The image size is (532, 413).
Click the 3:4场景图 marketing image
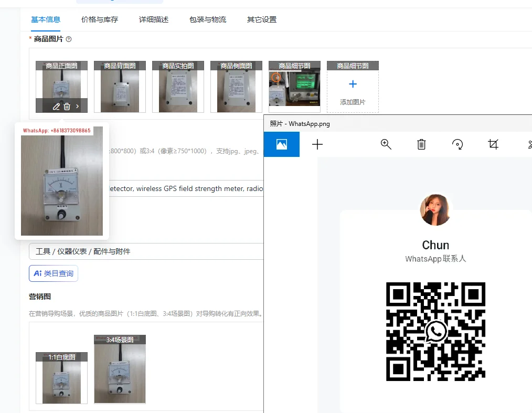120,370
